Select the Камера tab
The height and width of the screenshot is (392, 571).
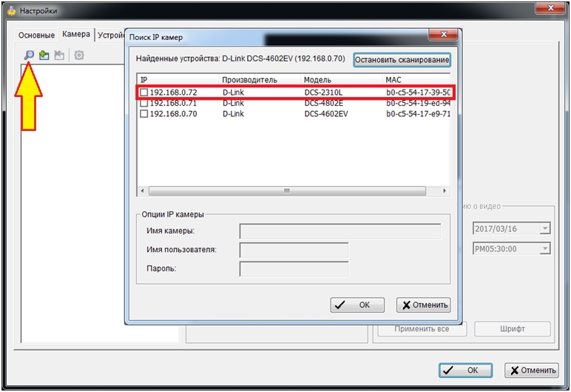76,34
